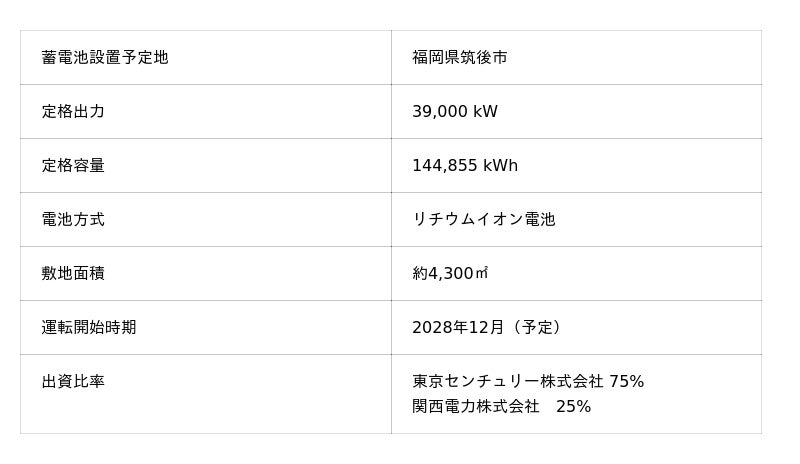Select the 関西電力株式会社 company name
The image size is (800, 464).
point(475,407)
